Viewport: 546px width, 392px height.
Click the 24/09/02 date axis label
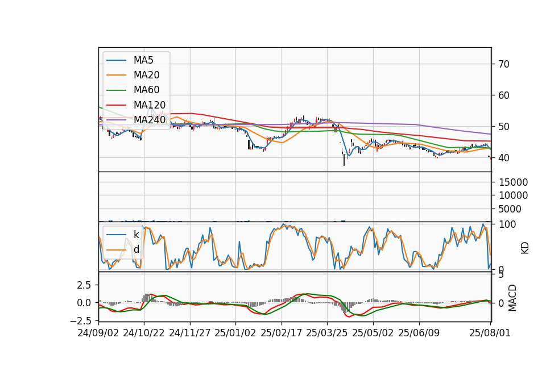[98, 333]
